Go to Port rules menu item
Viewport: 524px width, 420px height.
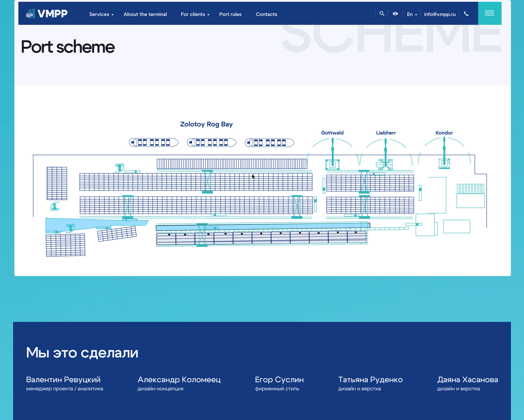230,14
